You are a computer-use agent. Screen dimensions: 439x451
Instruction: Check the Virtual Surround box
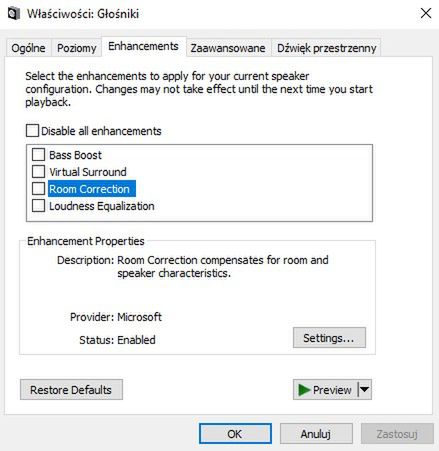point(38,172)
